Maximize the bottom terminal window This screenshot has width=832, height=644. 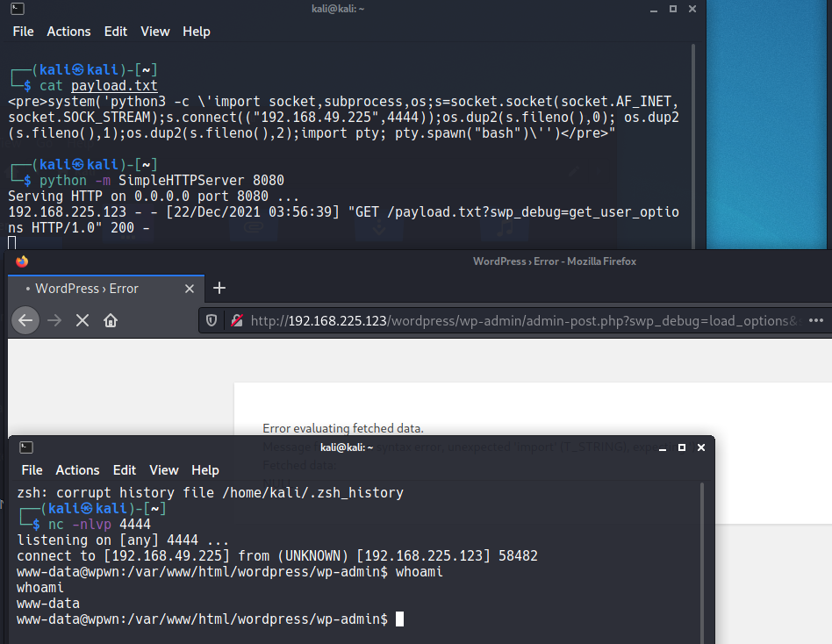[x=682, y=447]
